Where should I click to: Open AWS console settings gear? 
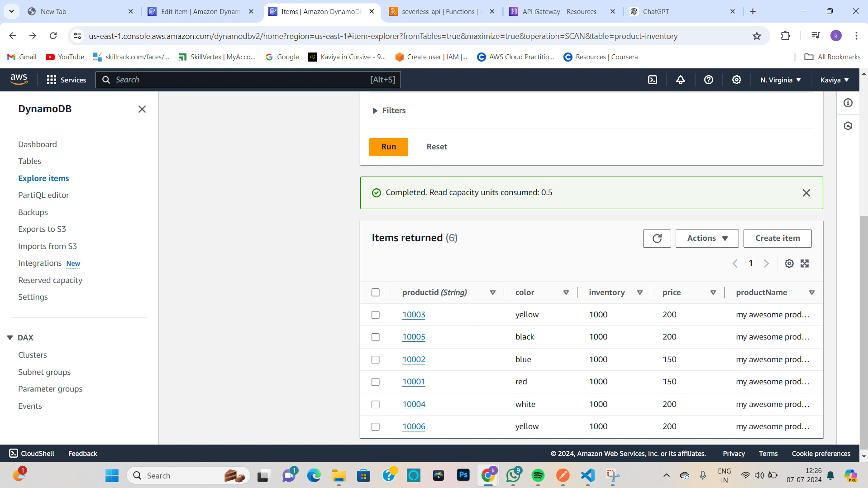coord(737,80)
